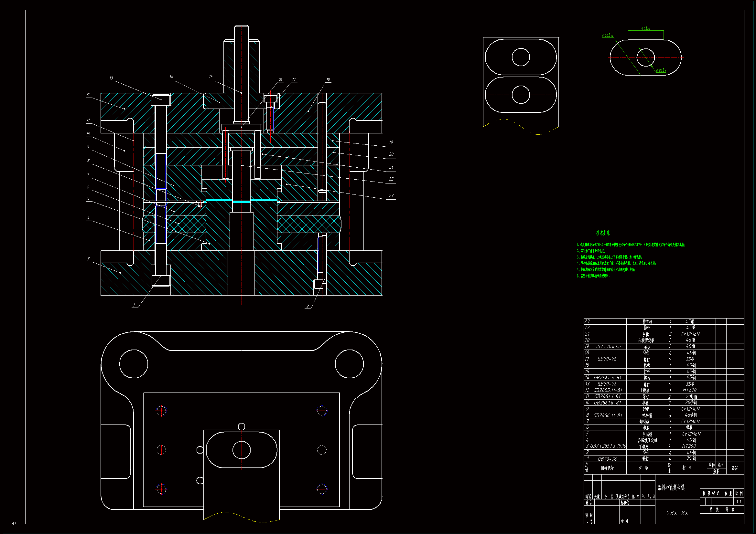Click the XXX-XX drawing number field
The width and height of the screenshot is (756, 534).
[677, 513]
